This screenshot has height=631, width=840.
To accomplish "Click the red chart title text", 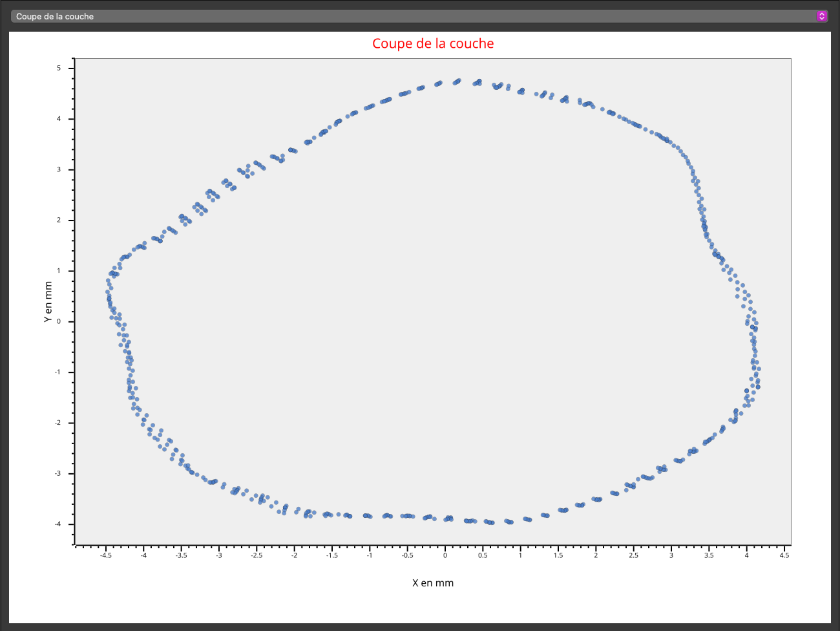I will pos(433,43).
